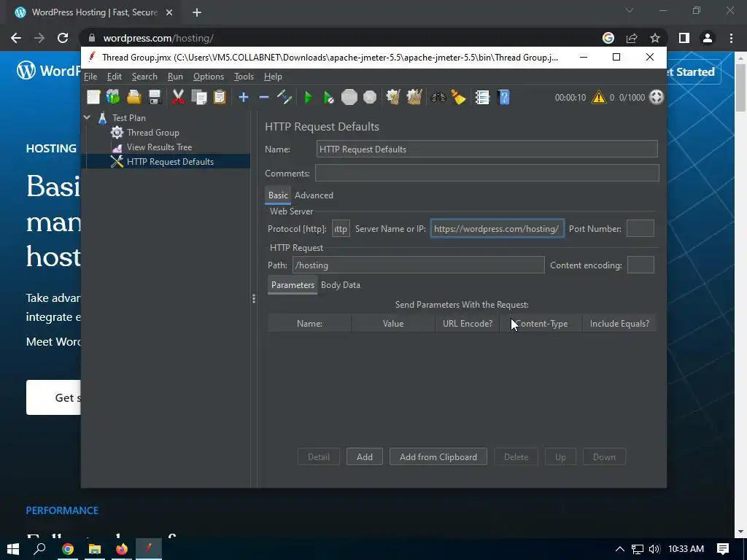The height and width of the screenshot is (560, 747).
Task: Collapse the Test Plan tree node
Action: (88, 117)
